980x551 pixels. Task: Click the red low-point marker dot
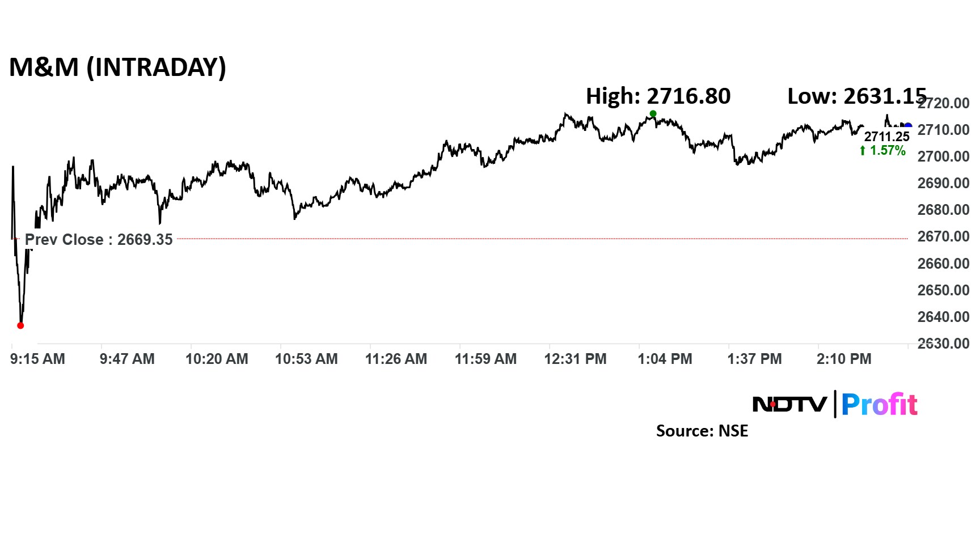[x=20, y=325]
